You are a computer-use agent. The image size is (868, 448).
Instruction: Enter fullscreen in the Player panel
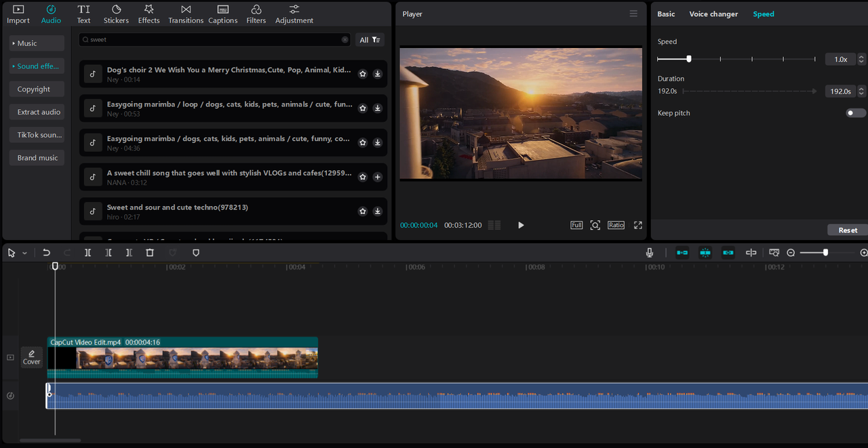pos(637,225)
